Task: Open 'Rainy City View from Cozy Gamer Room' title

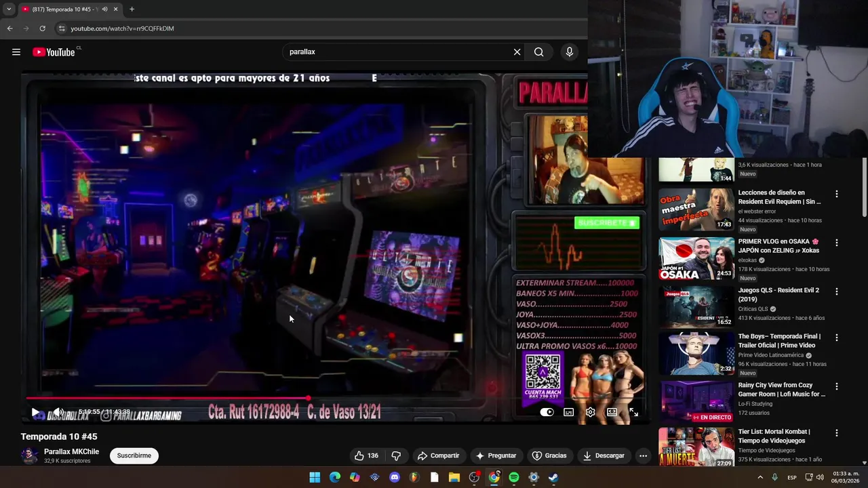Action: 781,390
